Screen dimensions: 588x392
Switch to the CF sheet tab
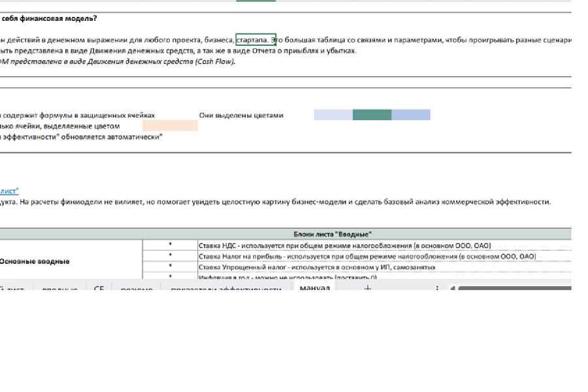pyautogui.click(x=99, y=288)
